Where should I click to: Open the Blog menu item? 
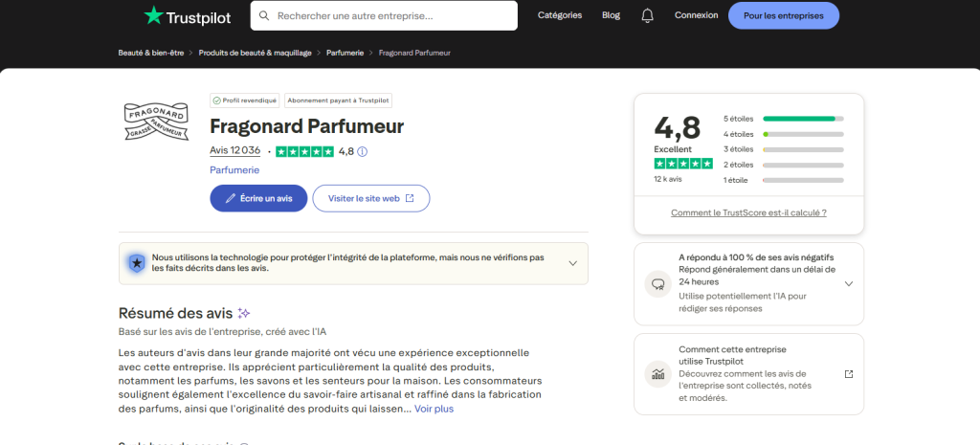pyautogui.click(x=611, y=15)
